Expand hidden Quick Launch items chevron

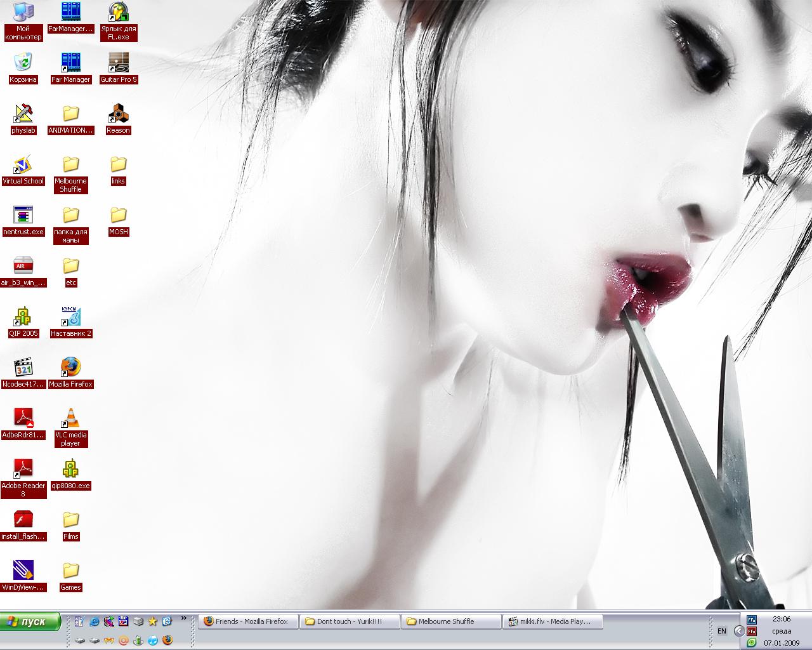[184, 618]
